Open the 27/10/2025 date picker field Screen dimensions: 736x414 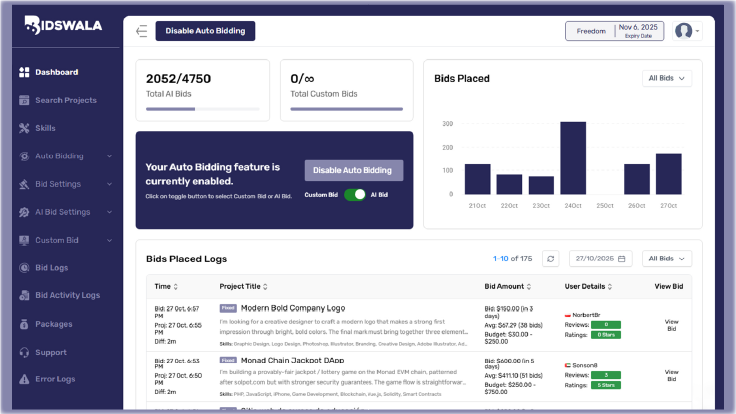(x=600, y=259)
